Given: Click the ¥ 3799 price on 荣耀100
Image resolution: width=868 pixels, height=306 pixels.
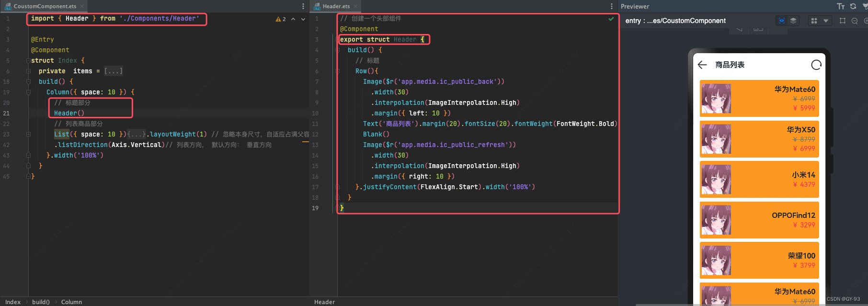Looking at the screenshot, I should [804, 265].
